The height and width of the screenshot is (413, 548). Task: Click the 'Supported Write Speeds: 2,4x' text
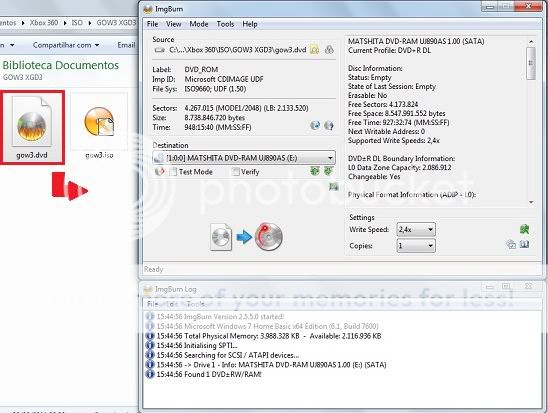click(x=394, y=140)
